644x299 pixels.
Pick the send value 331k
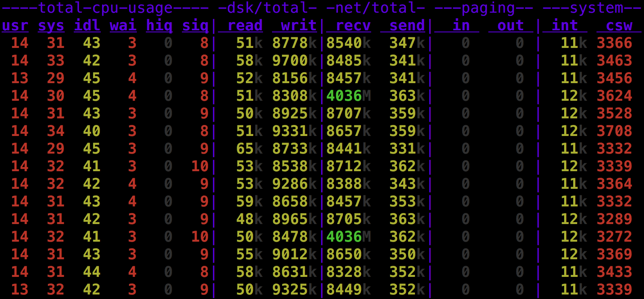(x=407, y=149)
